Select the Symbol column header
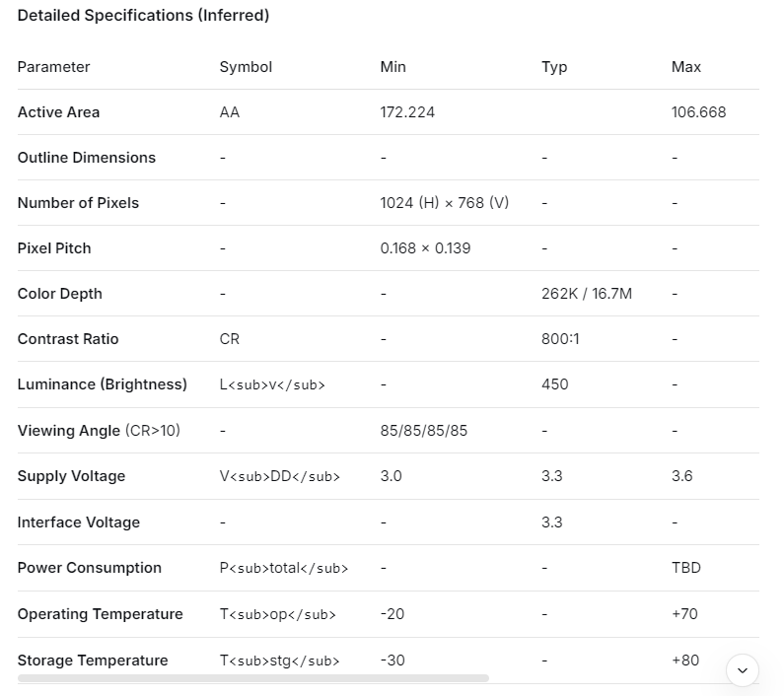Screen dimensions: 784x696 coord(246,67)
